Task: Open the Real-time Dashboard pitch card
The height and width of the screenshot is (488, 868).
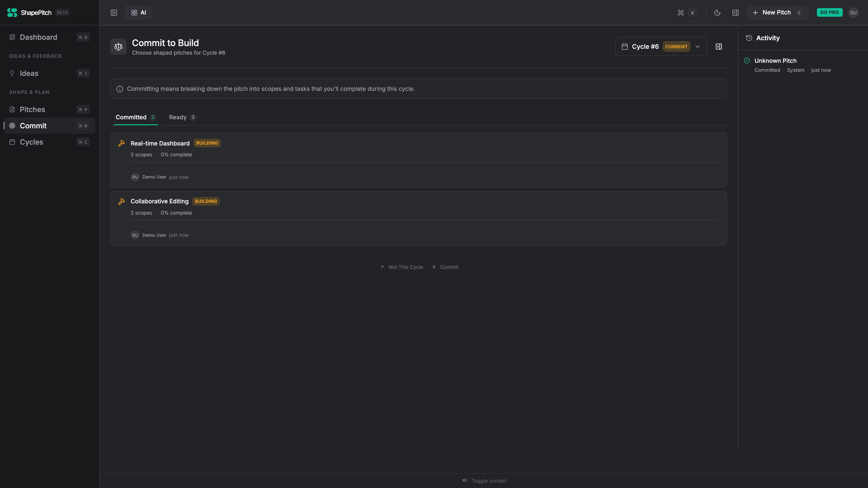Action: click(x=160, y=143)
